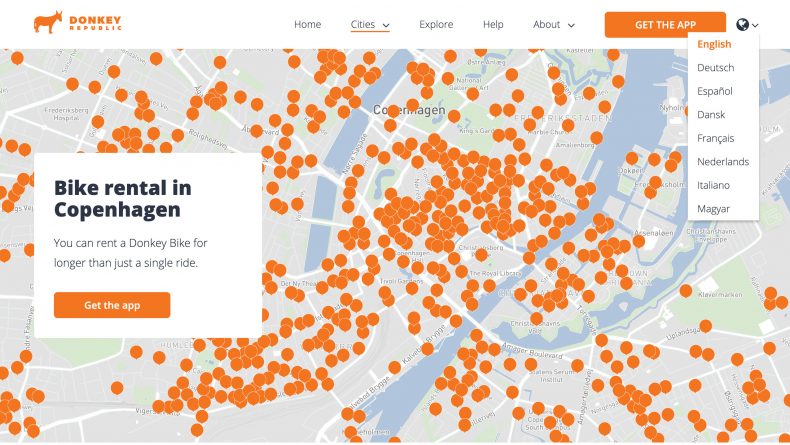Click the Tivoli Gardens map label
This screenshot has width=790, height=445.
coord(402,281)
